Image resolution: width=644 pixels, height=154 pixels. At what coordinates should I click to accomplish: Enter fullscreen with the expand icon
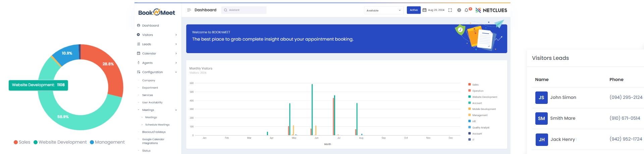coord(450,10)
